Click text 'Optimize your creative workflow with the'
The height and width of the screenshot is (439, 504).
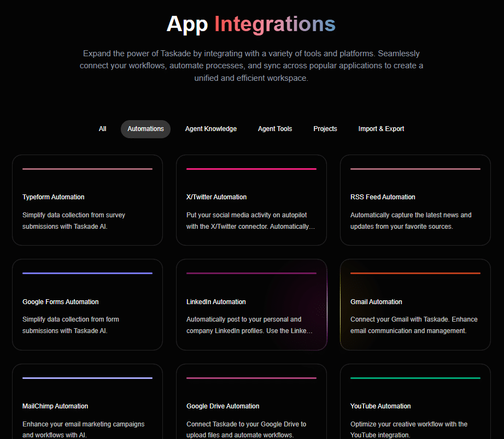click(409, 424)
